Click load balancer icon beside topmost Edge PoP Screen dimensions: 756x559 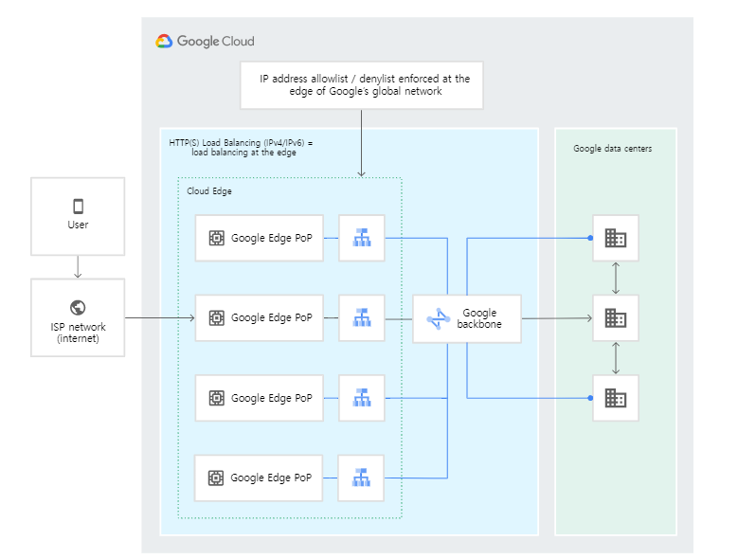pyautogui.click(x=362, y=238)
